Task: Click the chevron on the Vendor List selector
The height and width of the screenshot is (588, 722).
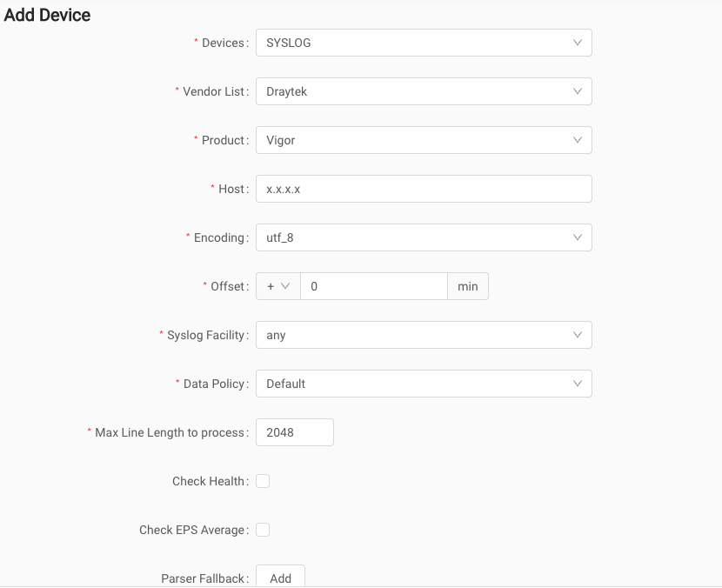Action: [x=576, y=90]
